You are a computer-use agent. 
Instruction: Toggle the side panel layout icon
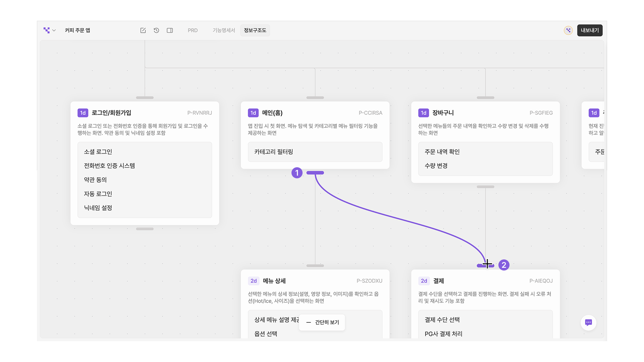coord(170,31)
